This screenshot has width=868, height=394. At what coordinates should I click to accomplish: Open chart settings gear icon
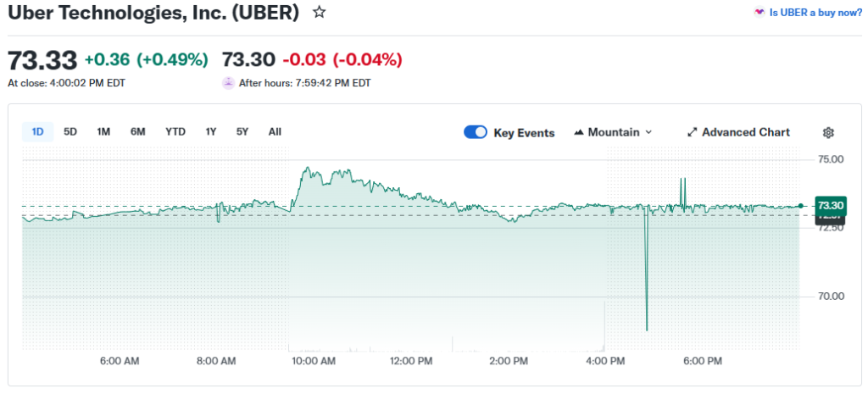828,132
